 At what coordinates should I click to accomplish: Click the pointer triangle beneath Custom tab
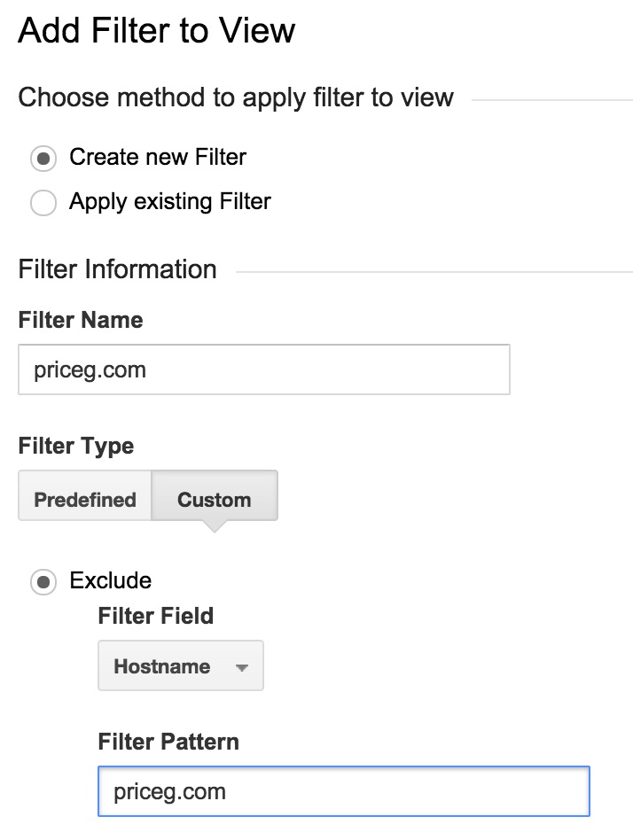pyautogui.click(x=215, y=526)
